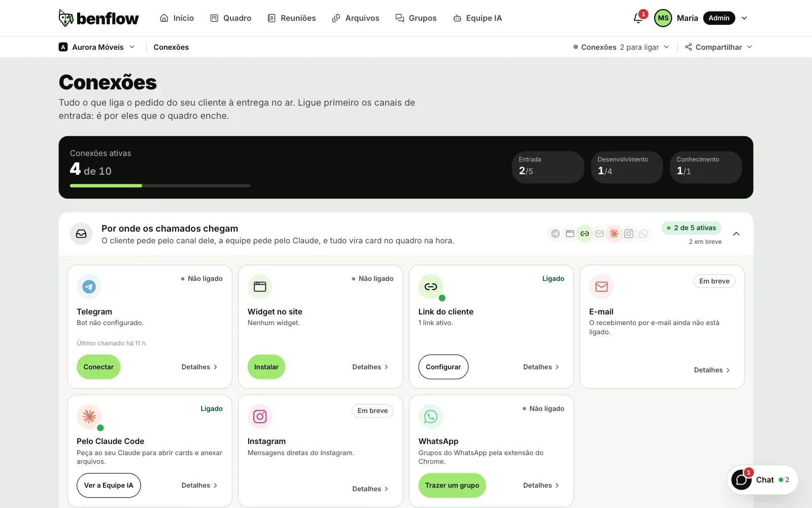
Task: Click the chat bubble icon in Chat widget
Action: pyautogui.click(x=741, y=480)
